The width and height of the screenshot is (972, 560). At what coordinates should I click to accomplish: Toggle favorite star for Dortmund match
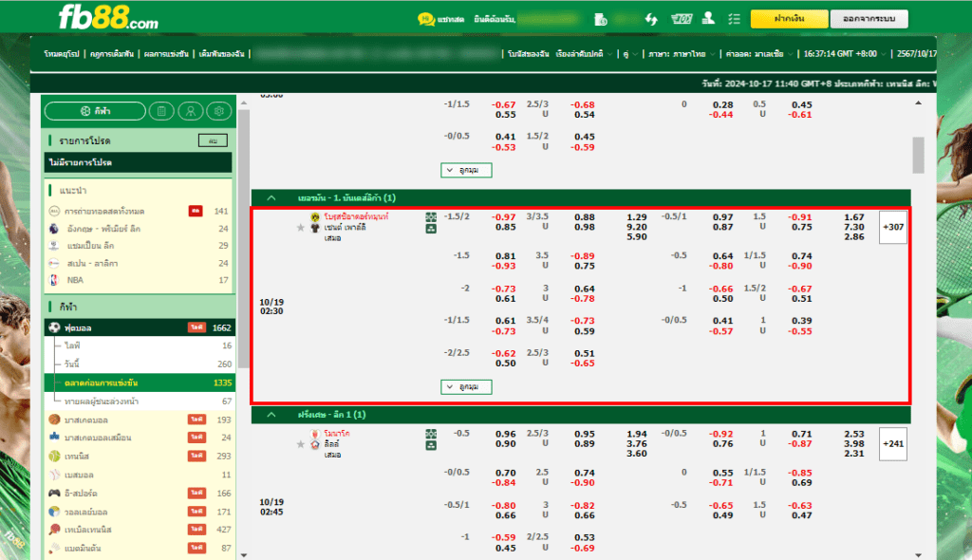pyautogui.click(x=301, y=228)
